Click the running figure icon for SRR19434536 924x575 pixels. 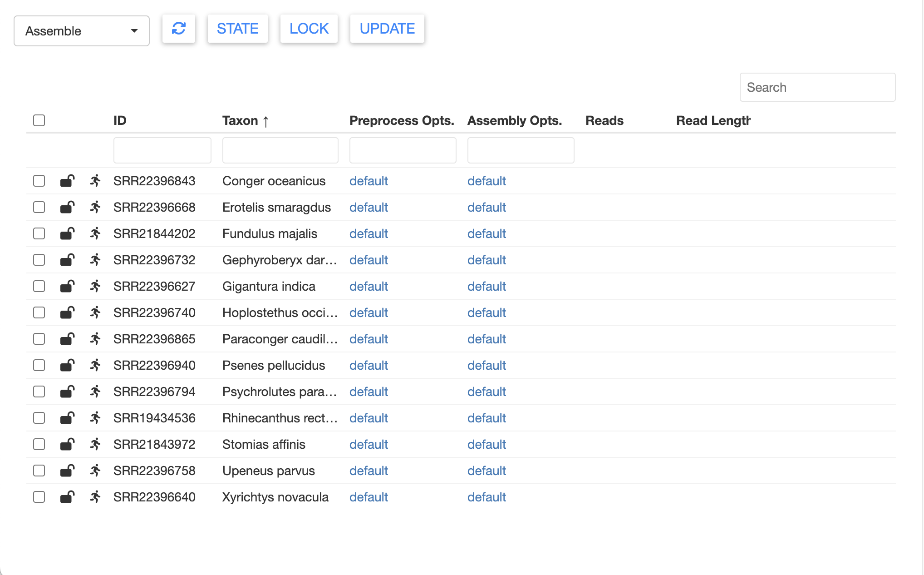[x=95, y=418]
